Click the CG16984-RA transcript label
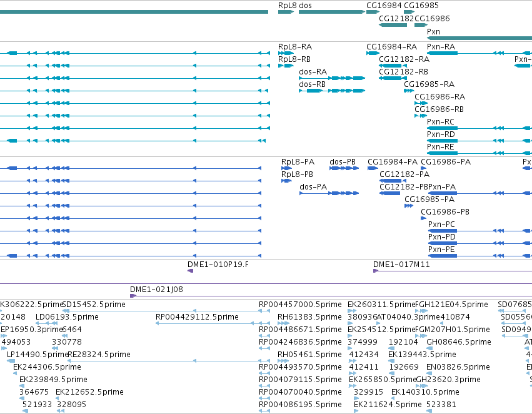 click(x=391, y=47)
